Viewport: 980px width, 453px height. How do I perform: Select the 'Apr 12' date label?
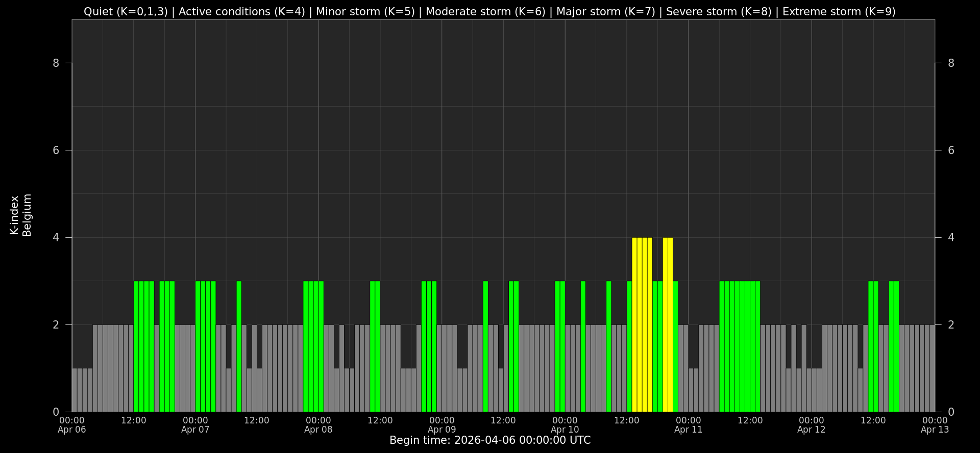coord(811,430)
